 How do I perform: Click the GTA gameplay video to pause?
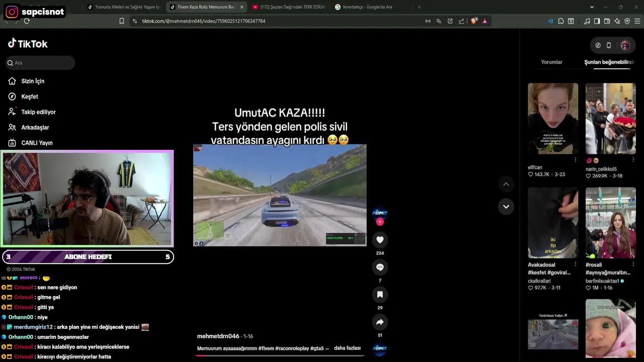[x=280, y=195]
